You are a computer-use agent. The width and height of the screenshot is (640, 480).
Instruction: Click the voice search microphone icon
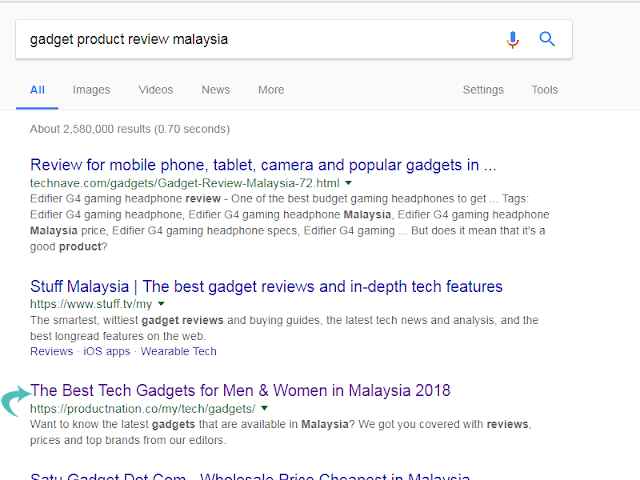pos(513,40)
